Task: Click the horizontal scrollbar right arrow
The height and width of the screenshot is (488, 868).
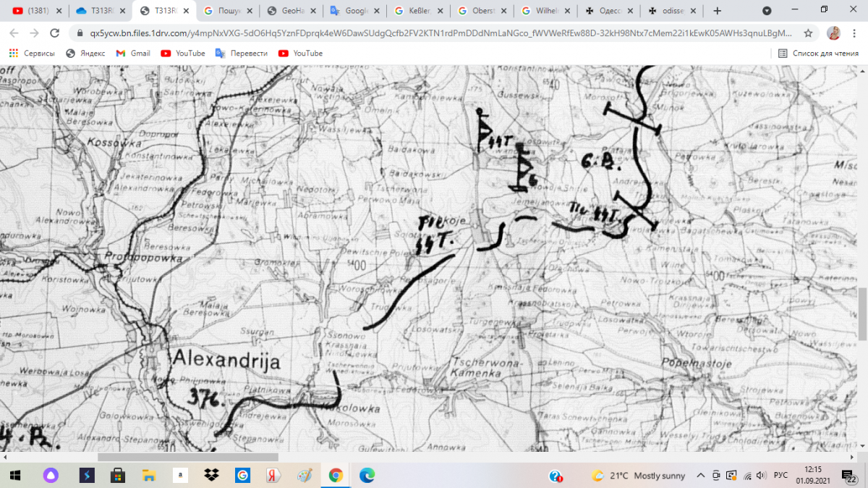Action: 852,457
